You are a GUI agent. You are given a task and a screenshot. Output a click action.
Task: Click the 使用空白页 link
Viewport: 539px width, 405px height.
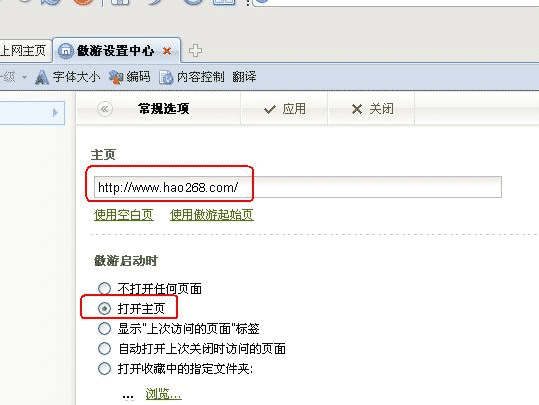click(x=124, y=215)
